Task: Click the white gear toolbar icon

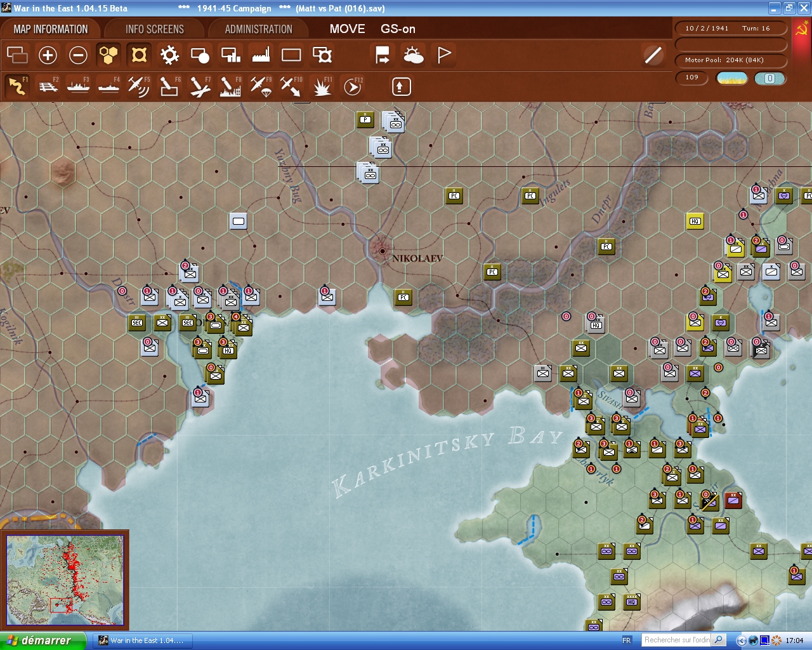Action: click(x=169, y=55)
